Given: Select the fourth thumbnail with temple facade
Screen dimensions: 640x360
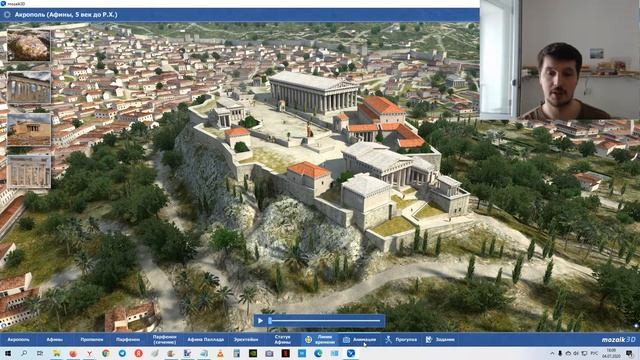Looking at the screenshot, I should (x=29, y=171).
